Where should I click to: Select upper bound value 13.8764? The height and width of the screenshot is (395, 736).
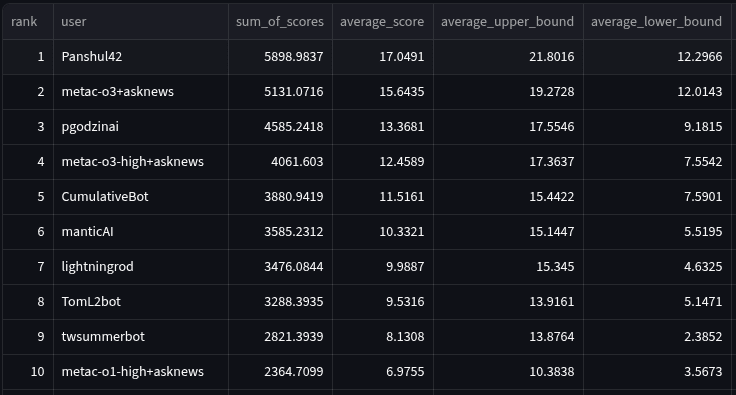[508, 337]
